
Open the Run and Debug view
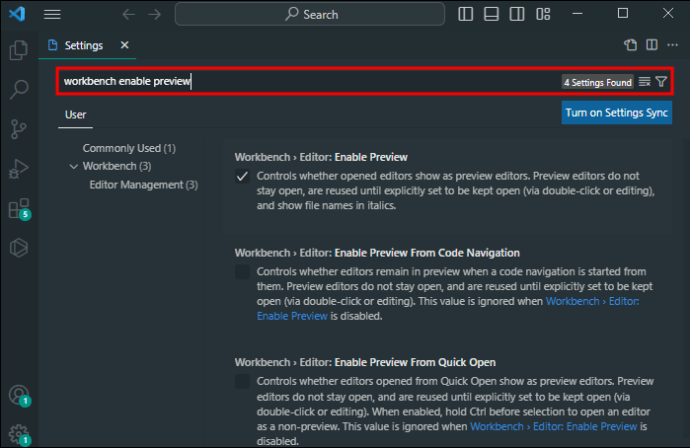click(18, 168)
